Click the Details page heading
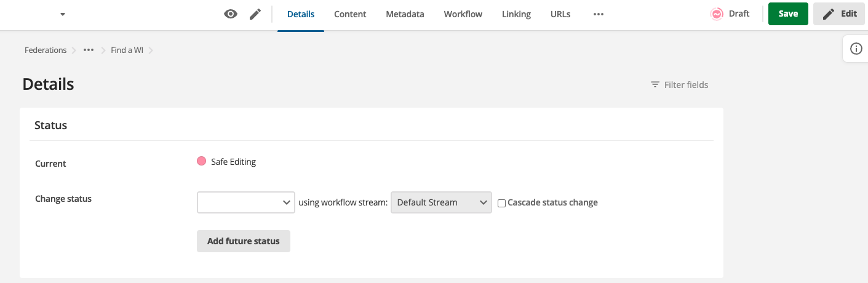This screenshot has height=283, width=868. 48,84
